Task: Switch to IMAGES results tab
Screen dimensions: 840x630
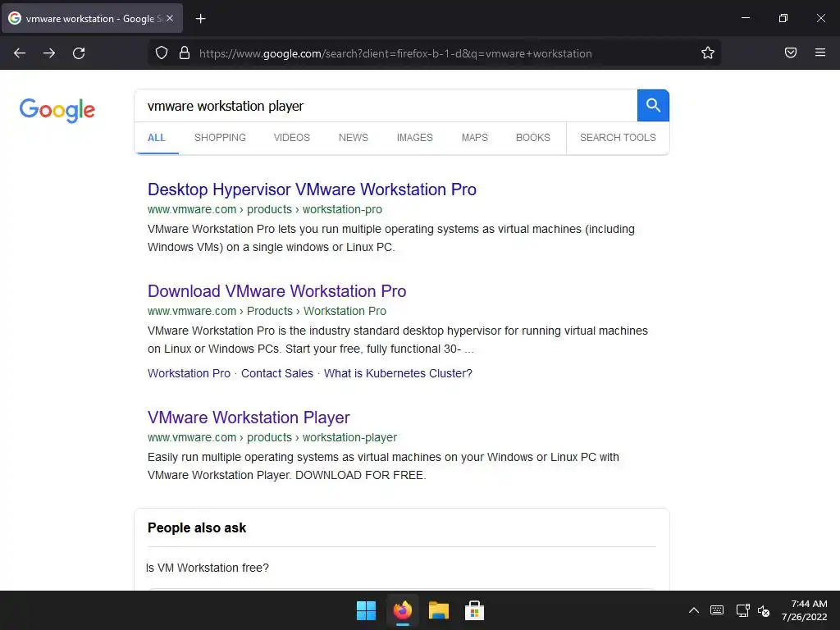Action: pyautogui.click(x=414, y=138)
